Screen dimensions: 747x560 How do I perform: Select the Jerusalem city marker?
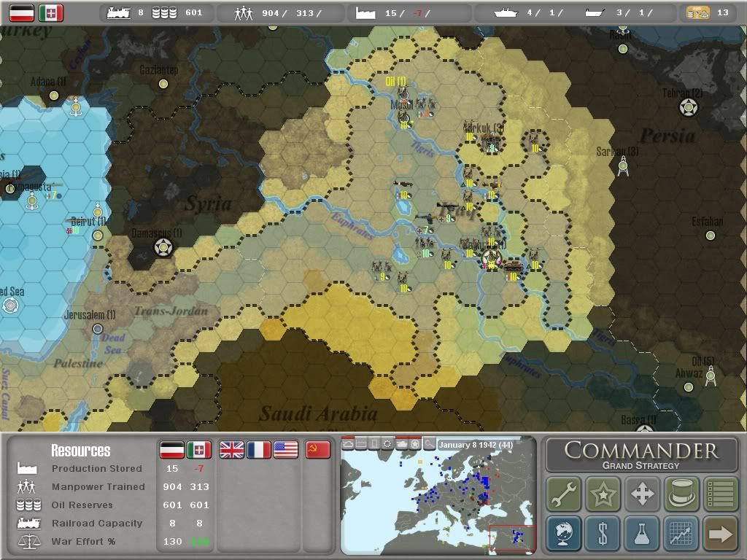click(98, 329)
